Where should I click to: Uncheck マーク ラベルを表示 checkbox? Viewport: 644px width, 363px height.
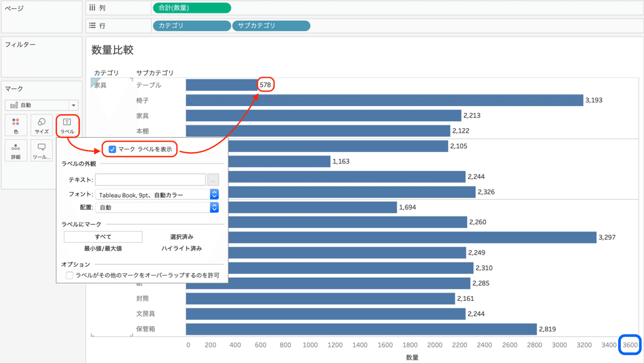click(x=112, y=150)
